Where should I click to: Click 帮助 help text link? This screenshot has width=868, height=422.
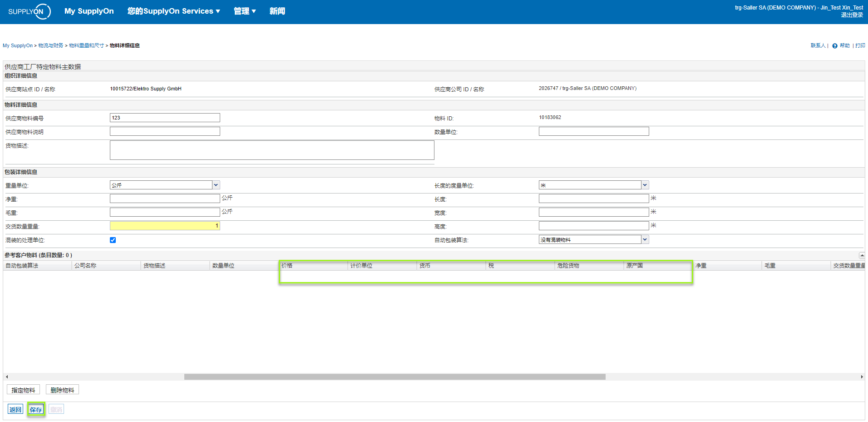(x=844, y=45)
